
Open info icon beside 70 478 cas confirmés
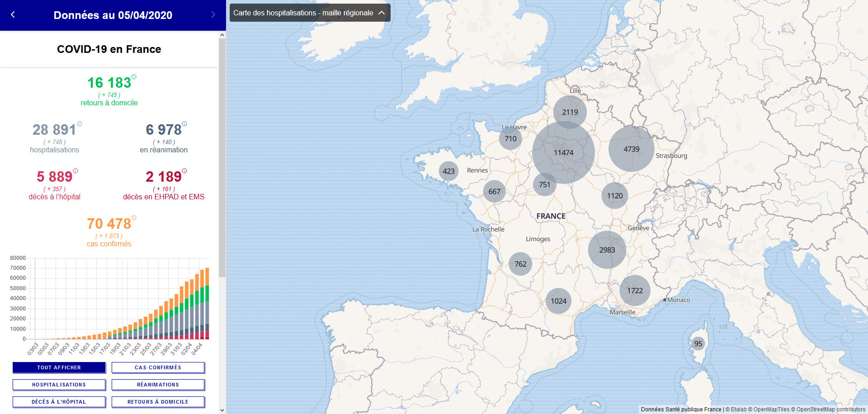point(134,218)
